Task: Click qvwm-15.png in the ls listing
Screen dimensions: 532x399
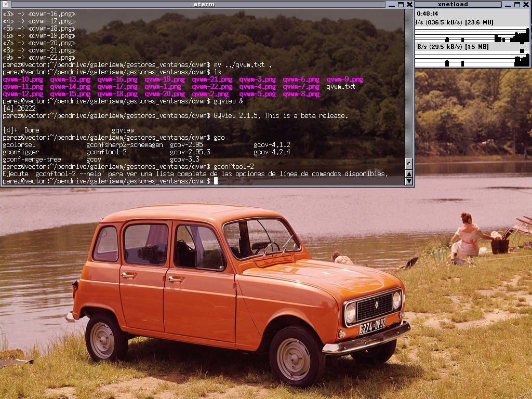Action: [70, 95]
